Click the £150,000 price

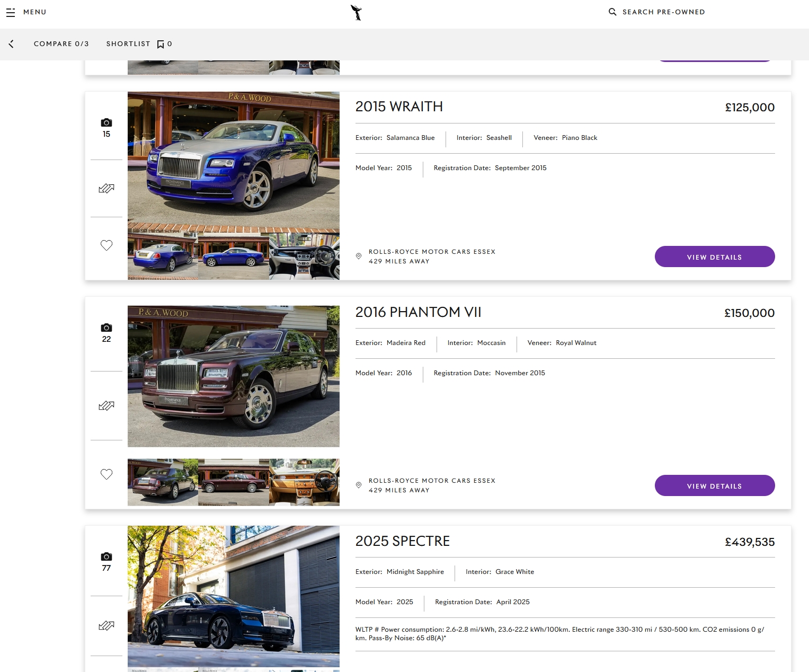tap(750, 313)
